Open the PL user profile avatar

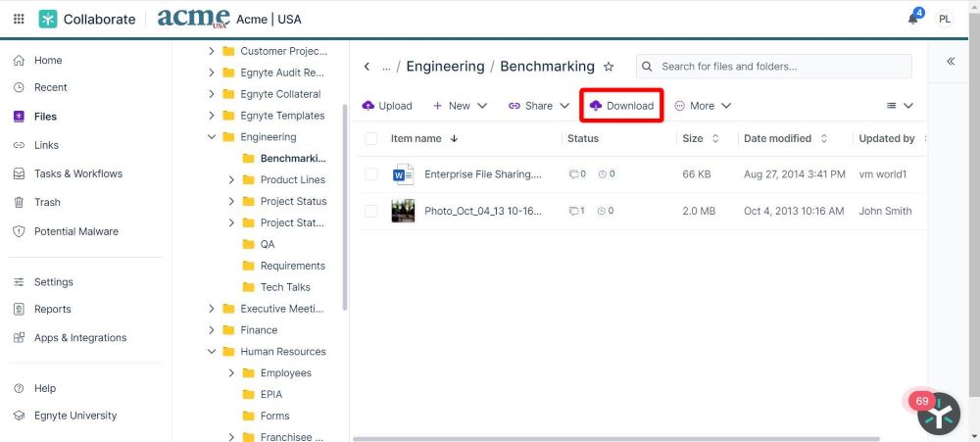coord(945,19)
